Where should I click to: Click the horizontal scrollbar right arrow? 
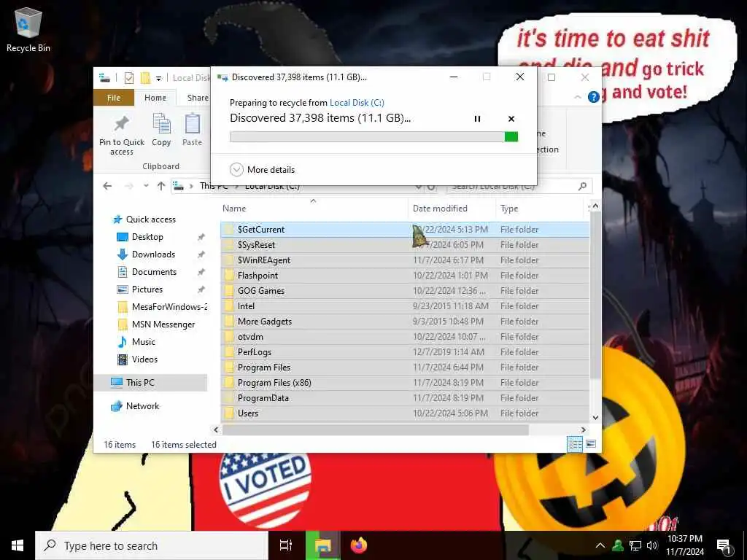583,429
